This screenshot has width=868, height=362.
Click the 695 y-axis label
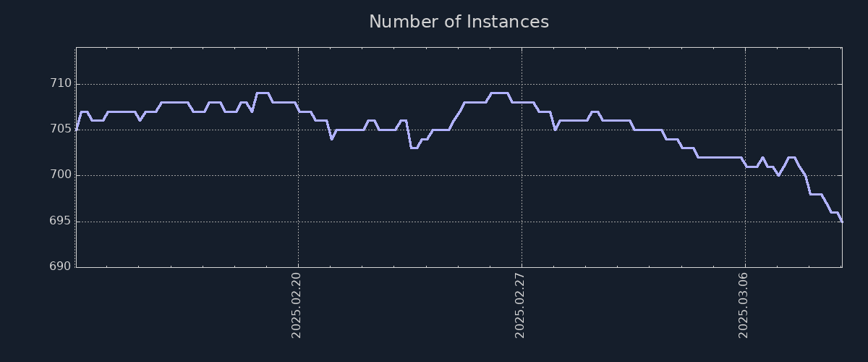(x=61, y=221)
